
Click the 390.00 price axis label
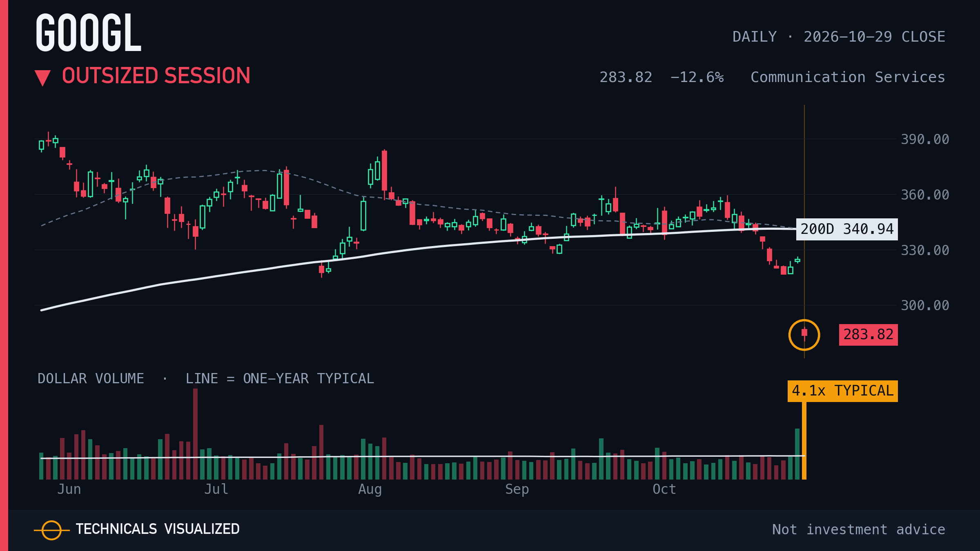[x=925, y=139]
